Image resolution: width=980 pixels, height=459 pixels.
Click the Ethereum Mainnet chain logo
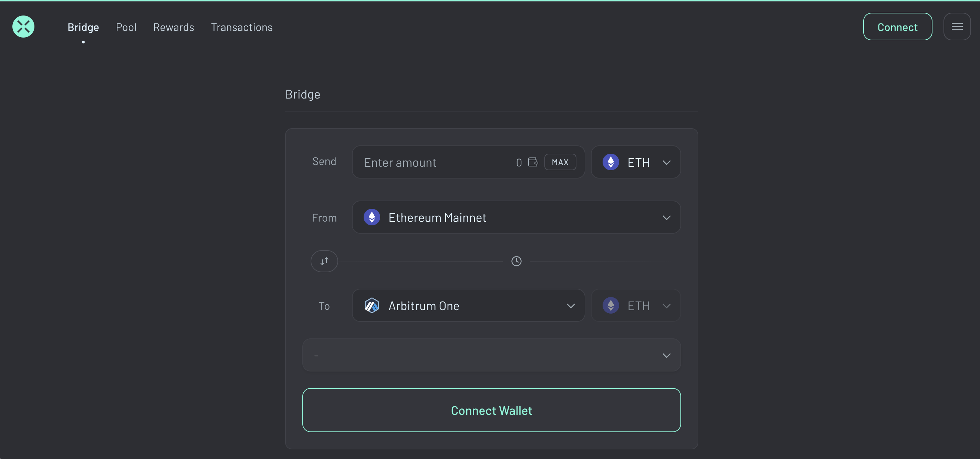coord(372,217)
